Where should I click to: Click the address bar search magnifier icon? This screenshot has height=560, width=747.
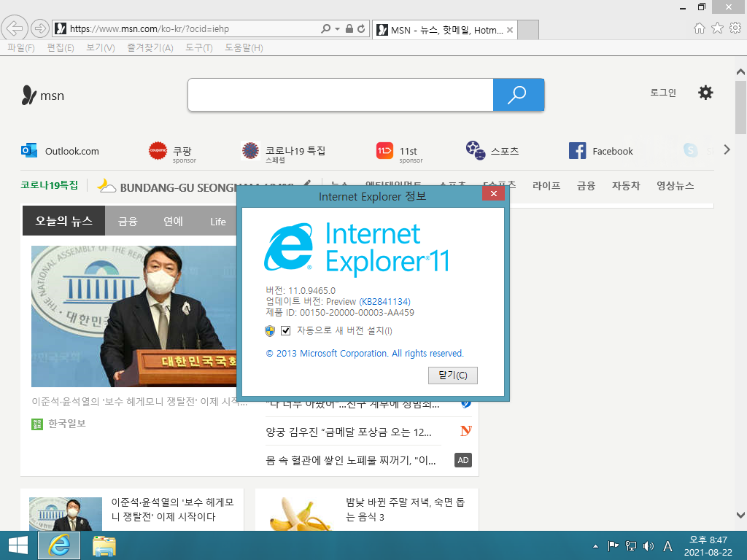pos(326,28)
